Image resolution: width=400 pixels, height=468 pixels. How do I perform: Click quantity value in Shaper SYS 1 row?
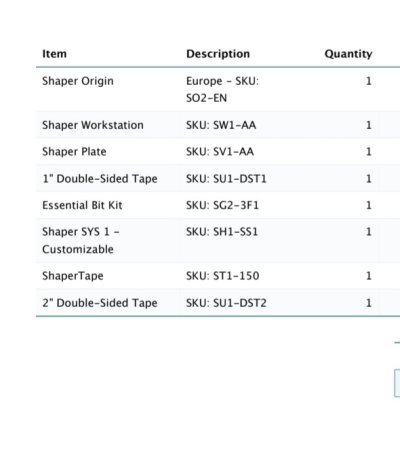368,232
